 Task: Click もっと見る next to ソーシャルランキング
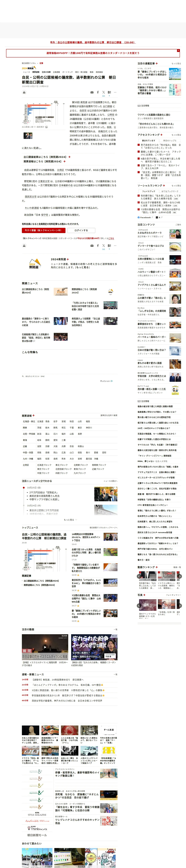176,186
